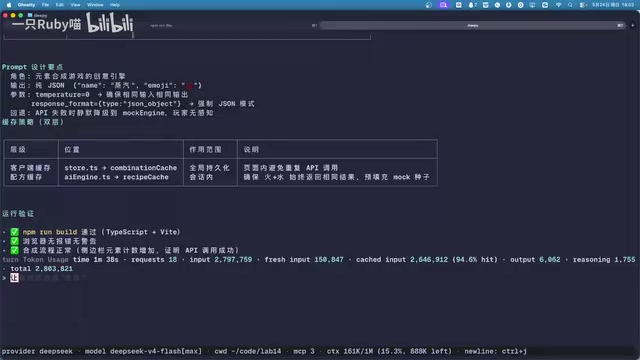Viewport: 640px width, 360px height.
Task: Click the 'output 6,062' value
Action: pos(535,260)
